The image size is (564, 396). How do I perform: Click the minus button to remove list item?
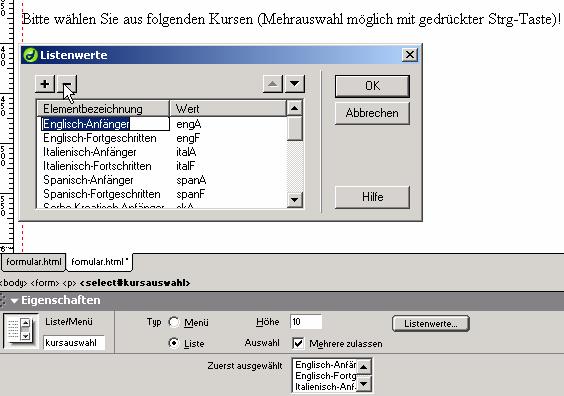tap(67, 84)
